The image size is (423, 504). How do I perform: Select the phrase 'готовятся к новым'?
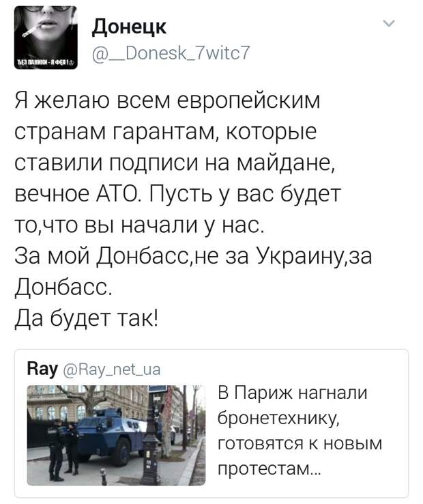pyautogui.click(x=300, y=444)
